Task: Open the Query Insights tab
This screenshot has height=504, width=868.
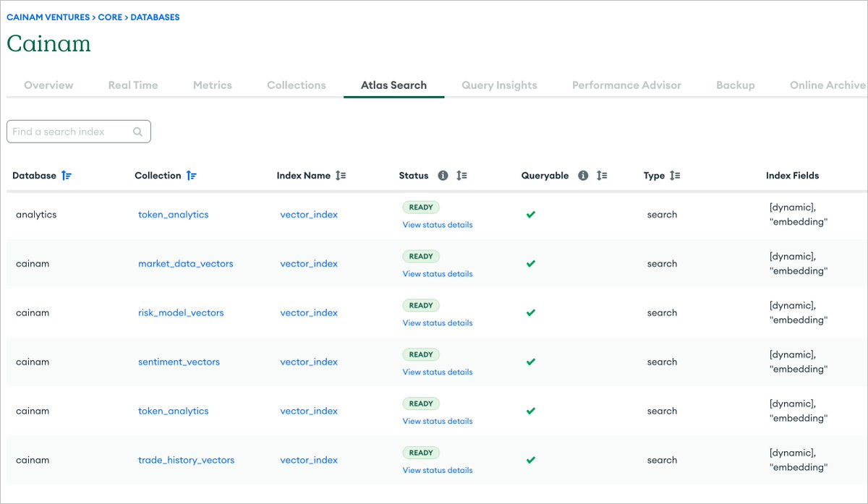Action: [x=499, y=85]
